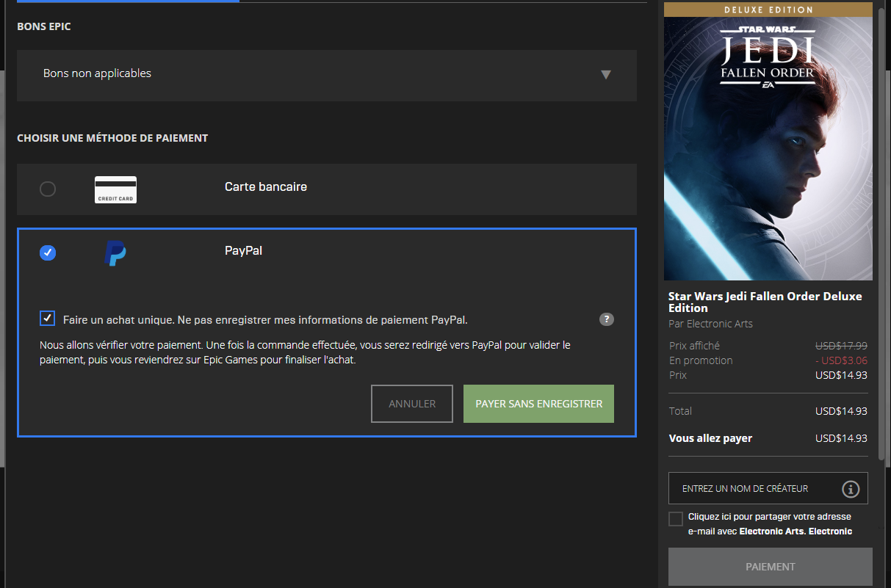The height and width of the screenshot is (588, 891).
Task: Click the PayPal payment method label
Action: [243, 250]
